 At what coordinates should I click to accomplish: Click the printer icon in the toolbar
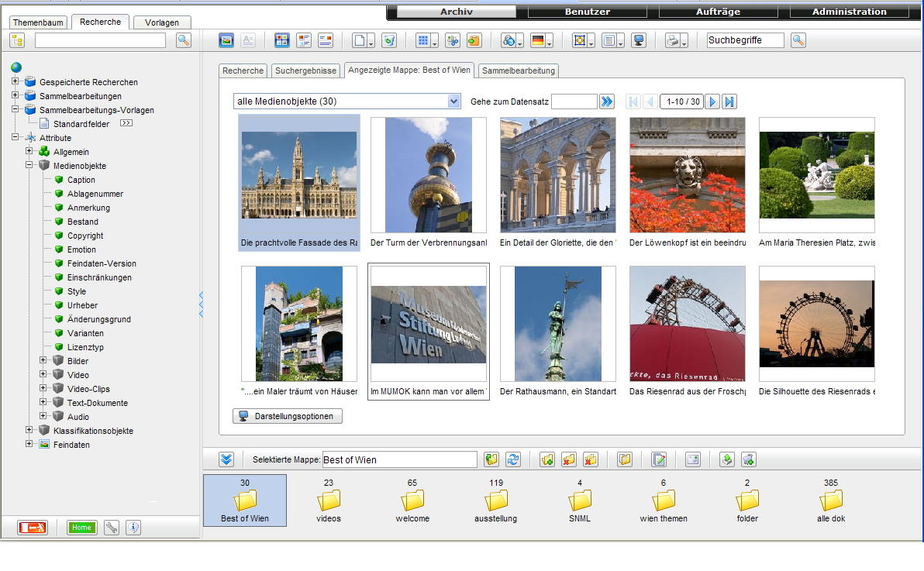[674, 40]
